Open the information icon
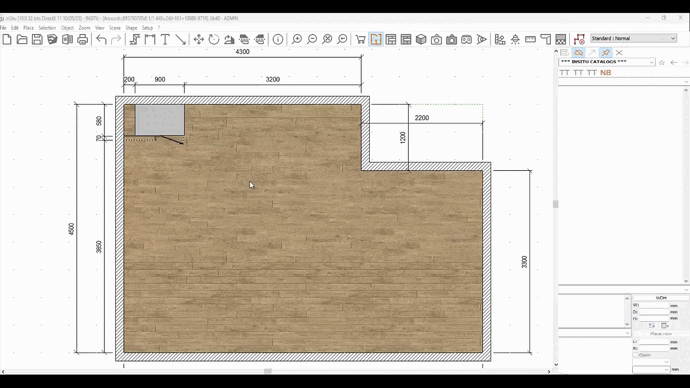 point(278,40)
